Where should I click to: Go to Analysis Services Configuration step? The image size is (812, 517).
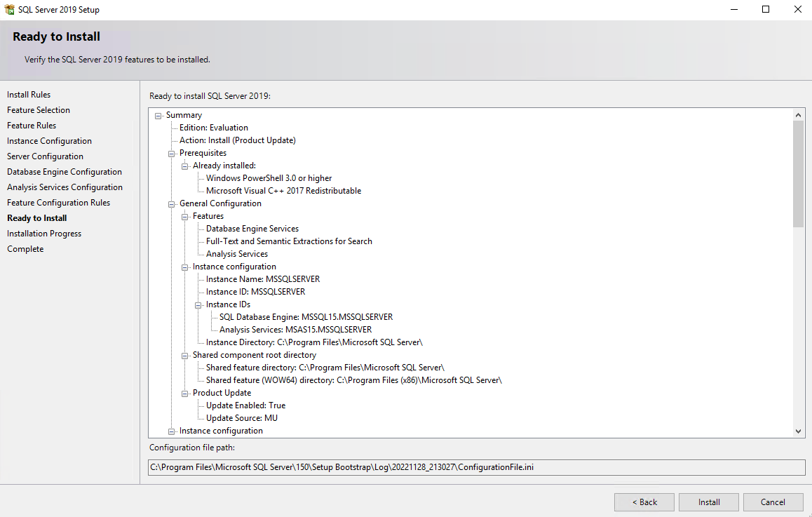pos(65,187)
